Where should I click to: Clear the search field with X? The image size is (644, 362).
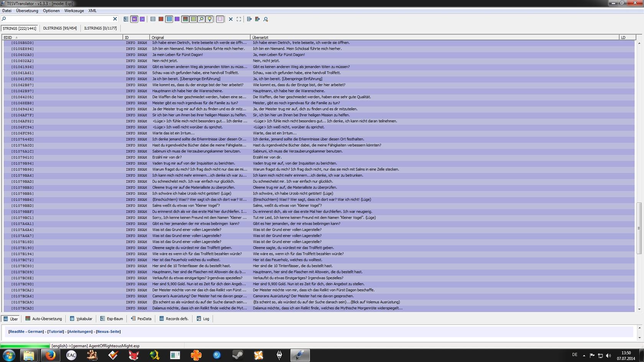click(x=115, y=19)
